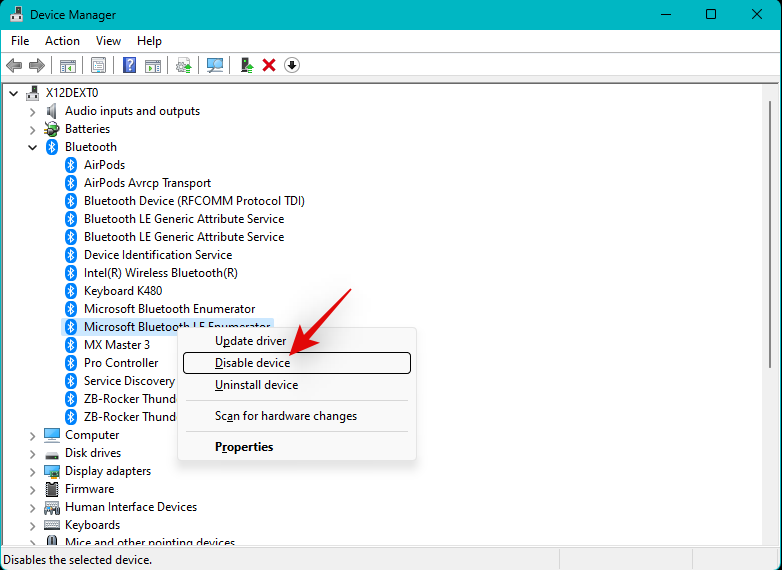Image resolution: width=782 pixels, height=570 pixels.
Task: Select the Service Discovery device
Action: coord(129,380)
